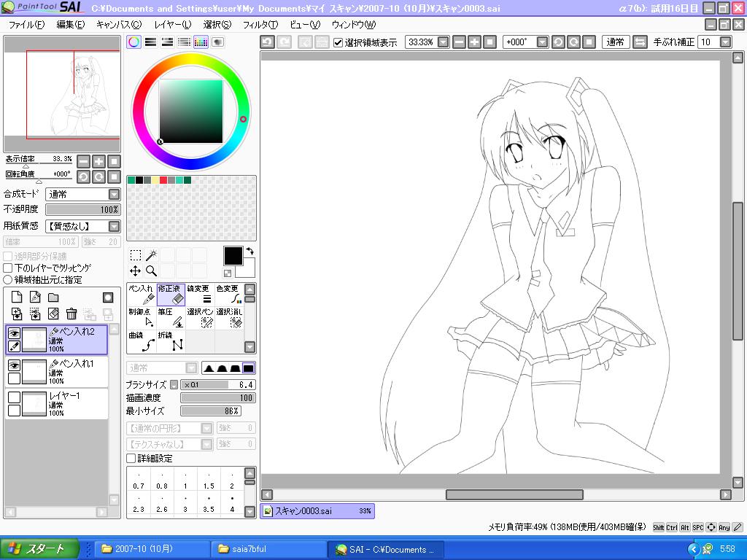This screenshot has width=747, height=560.
Task: Select the ペン入れ pen tool
Action: coord(142,295)
